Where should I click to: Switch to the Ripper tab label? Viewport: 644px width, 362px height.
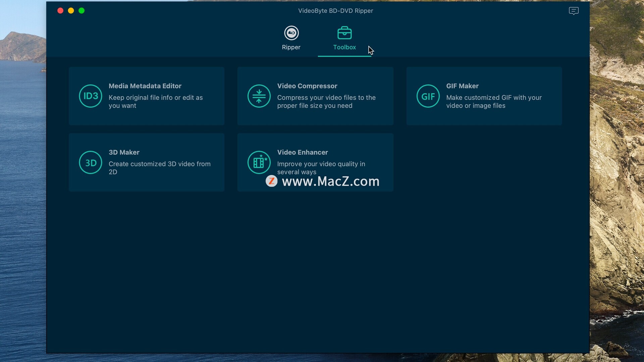[291, 47]
